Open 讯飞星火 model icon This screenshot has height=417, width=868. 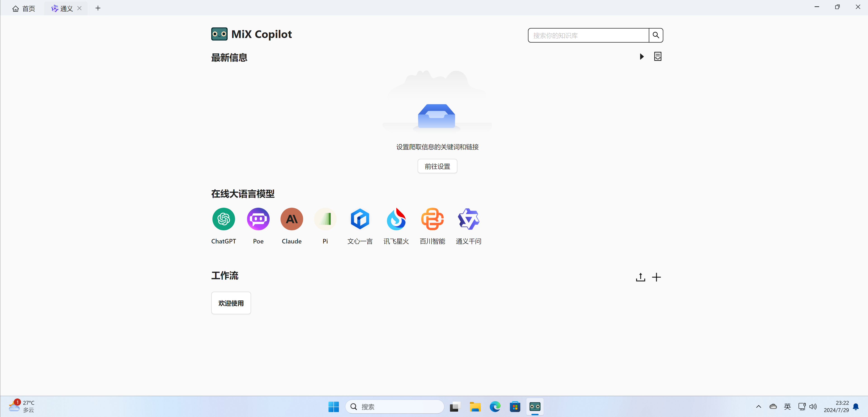click(396, 219)
